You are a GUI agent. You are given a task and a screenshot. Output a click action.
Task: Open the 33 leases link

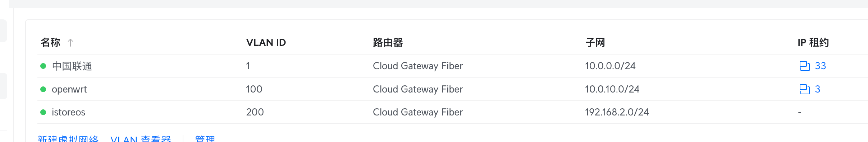[820, 66]
